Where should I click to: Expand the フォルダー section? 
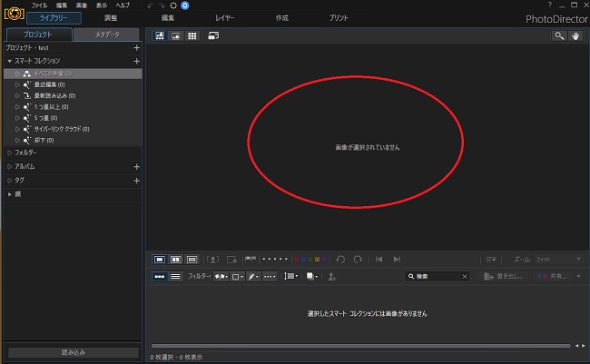pyautogui.click(x=9, y=152)
